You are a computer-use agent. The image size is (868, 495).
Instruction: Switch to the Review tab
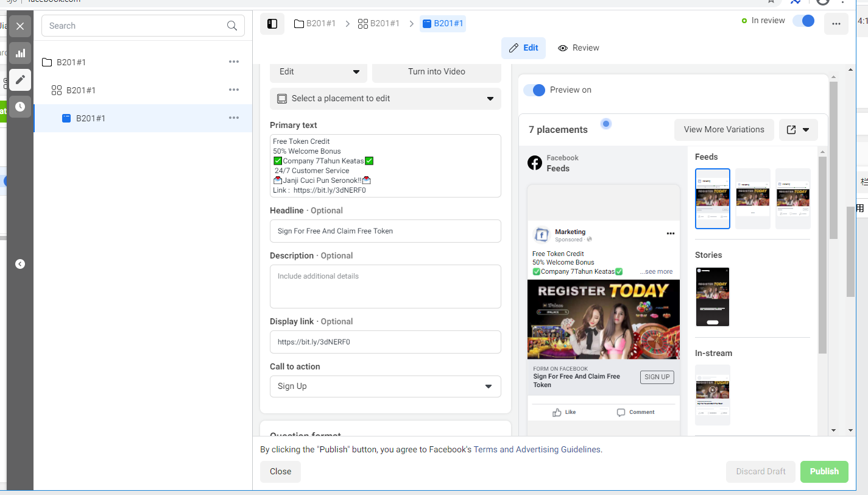click(x=579, y=48)
